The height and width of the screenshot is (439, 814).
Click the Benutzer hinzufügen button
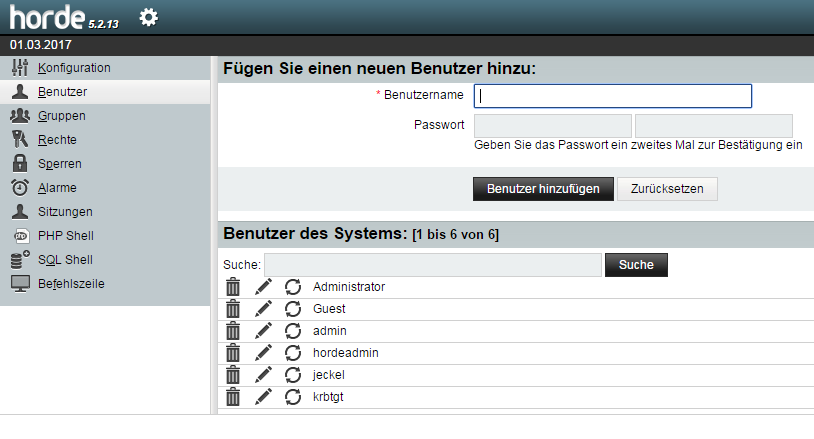[543, 189]
